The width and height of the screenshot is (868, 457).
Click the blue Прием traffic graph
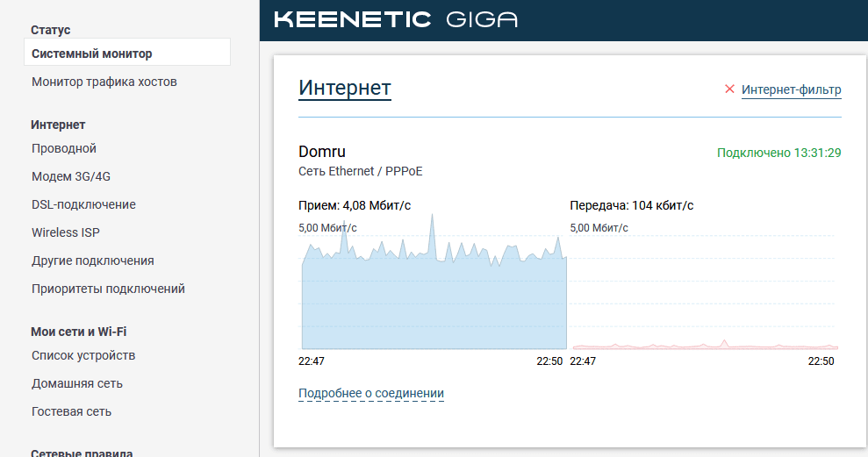coord(434,298)
